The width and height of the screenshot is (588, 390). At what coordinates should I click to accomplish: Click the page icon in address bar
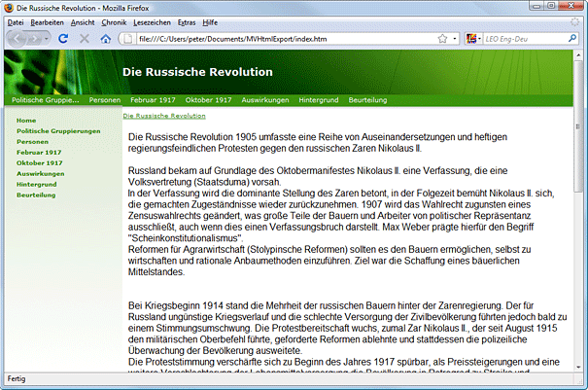pos(128,39)
